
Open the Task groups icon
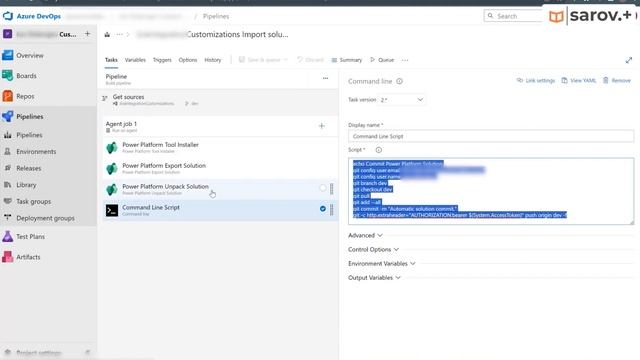[8, 201]
